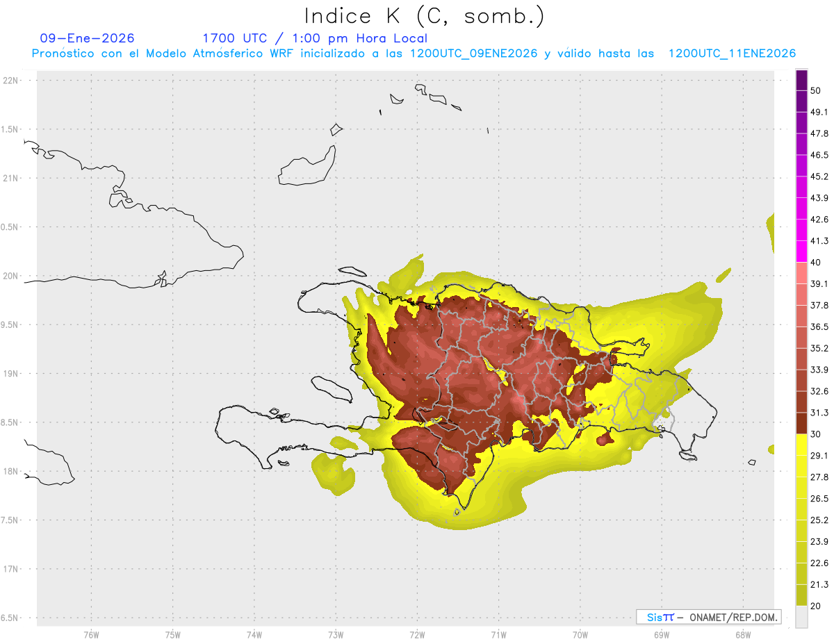Click the bright yellow segment between 29.1 and 30

(802, 444)
